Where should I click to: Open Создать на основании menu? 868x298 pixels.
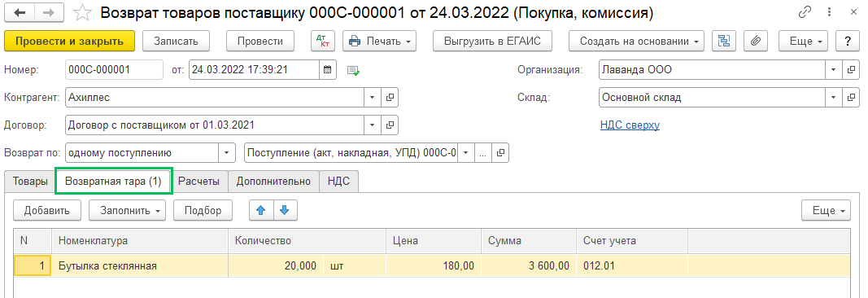pos(636,41)
